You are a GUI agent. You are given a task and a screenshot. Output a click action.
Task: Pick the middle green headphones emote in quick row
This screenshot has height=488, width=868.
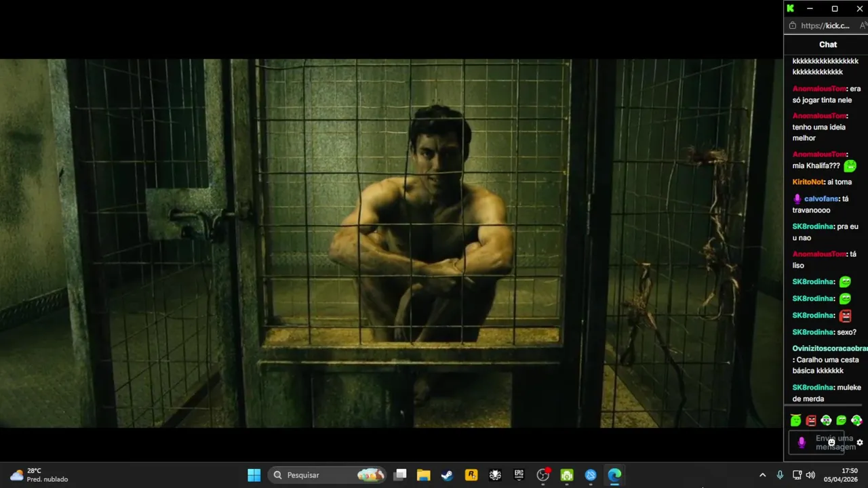826,421
